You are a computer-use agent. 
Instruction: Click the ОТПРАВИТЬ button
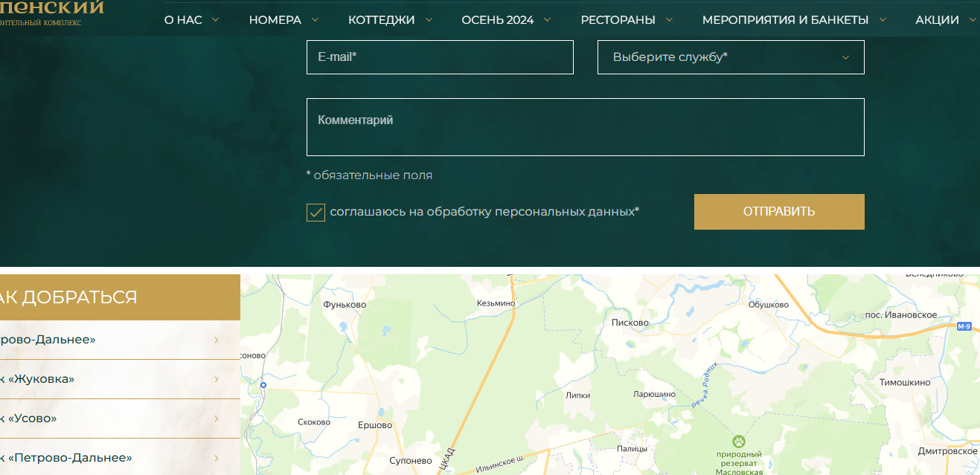pyautogui.click(x=779, y=212)
